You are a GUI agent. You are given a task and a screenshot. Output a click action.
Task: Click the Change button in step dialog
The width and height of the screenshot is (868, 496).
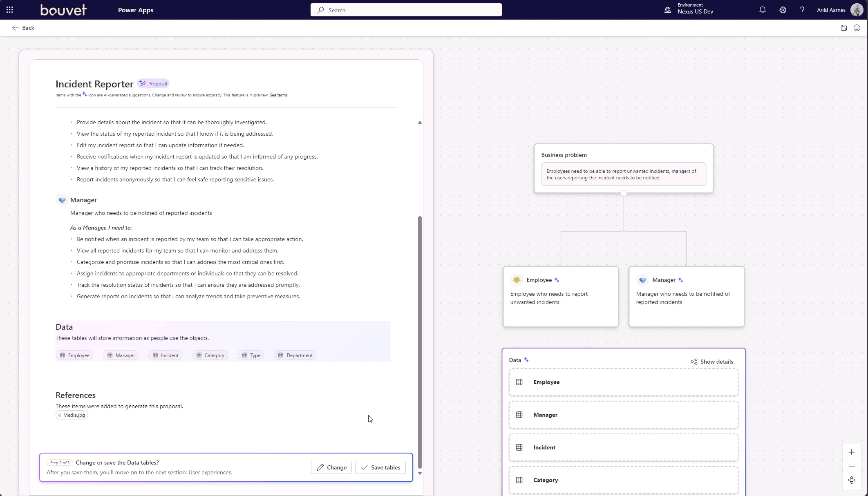click(331, 467)
